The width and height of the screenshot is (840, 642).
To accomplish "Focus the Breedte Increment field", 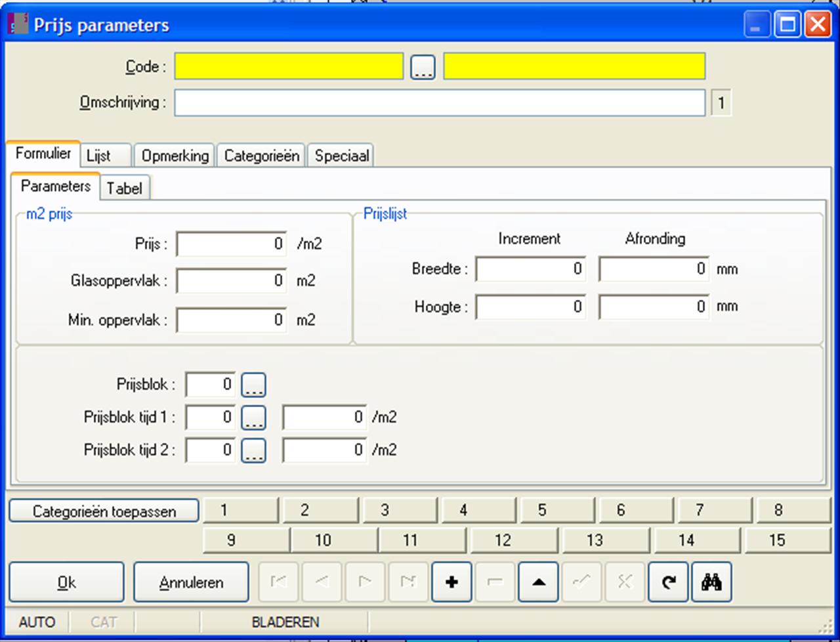I will tap(530, 269).
